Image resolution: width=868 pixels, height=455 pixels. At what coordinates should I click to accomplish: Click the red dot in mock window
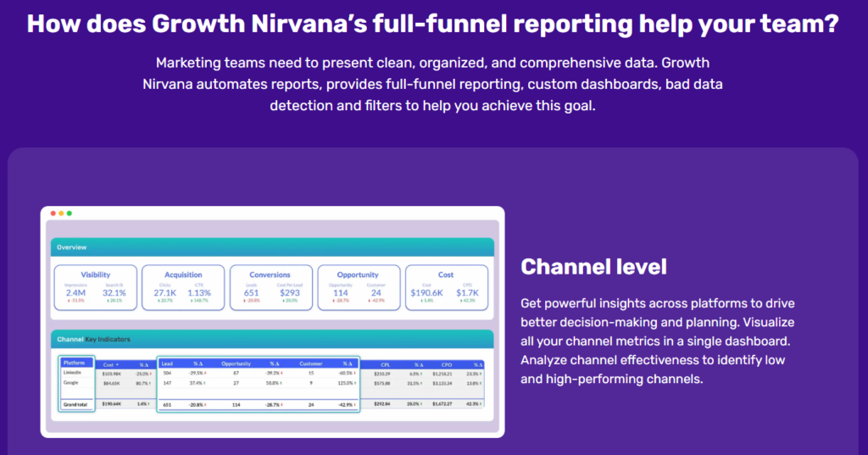coord(53,214)
